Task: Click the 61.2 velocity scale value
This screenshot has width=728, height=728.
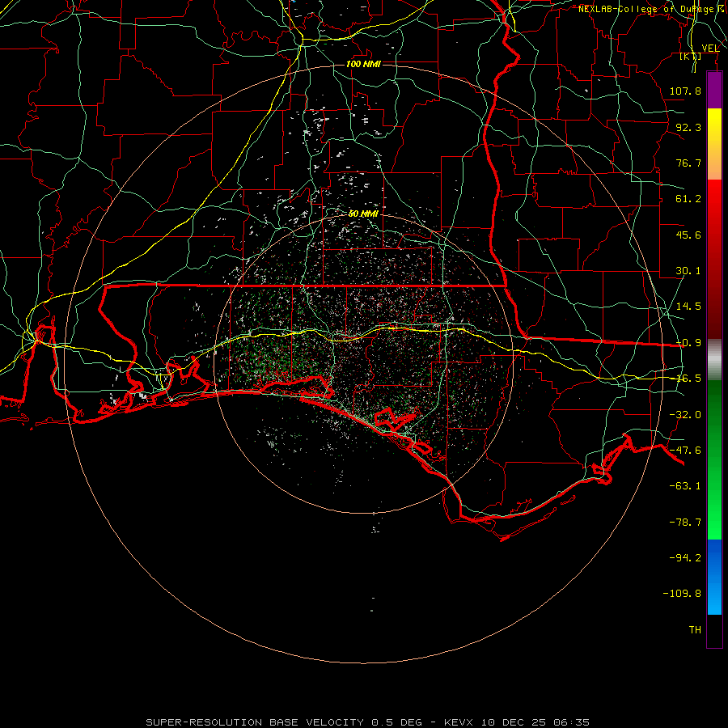Action: [x=688, y=199]
